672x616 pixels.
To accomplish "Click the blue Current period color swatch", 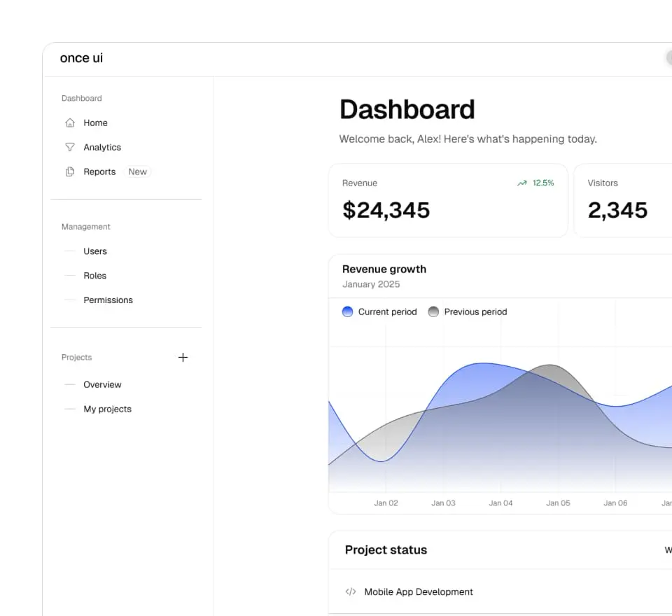I will [347, 312].
